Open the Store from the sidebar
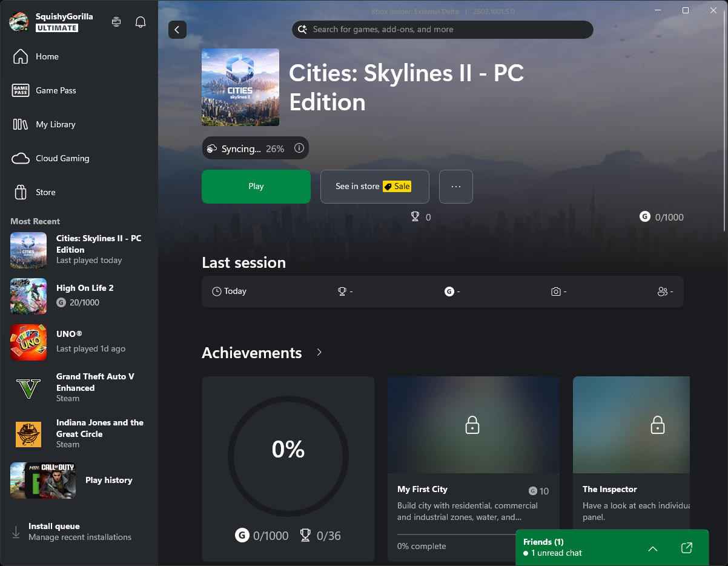 21,192
